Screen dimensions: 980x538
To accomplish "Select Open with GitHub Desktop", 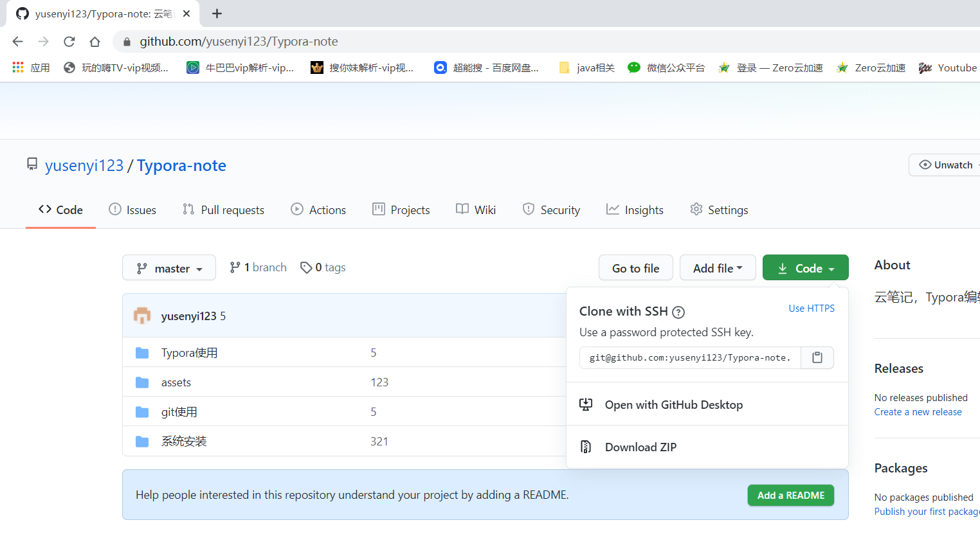I will tap(674, 405).
